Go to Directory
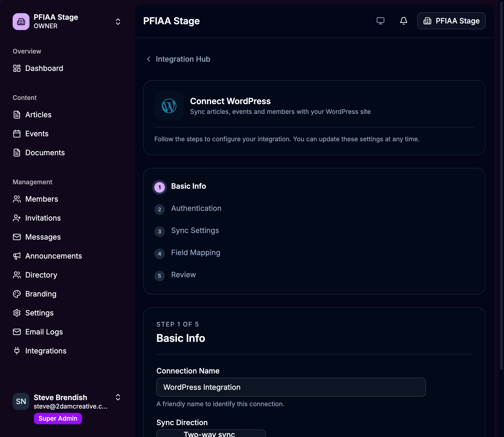This screenshot has width=504, height=437. pos(41,275)
